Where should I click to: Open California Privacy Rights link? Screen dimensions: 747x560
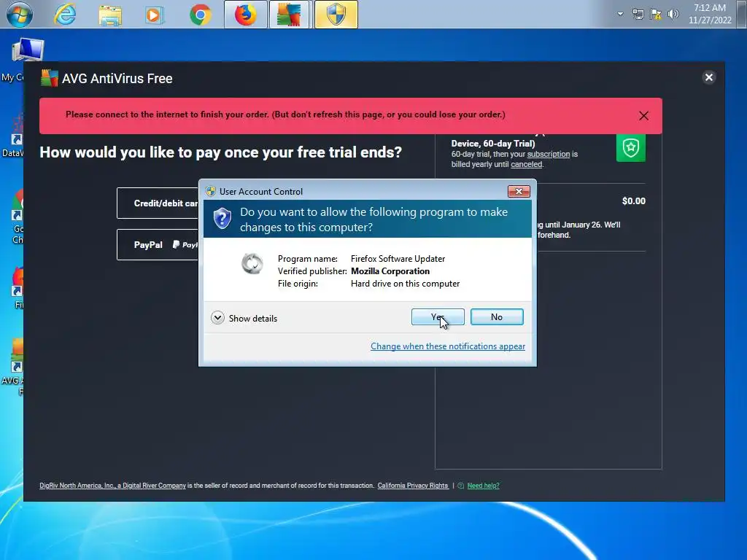413,486
